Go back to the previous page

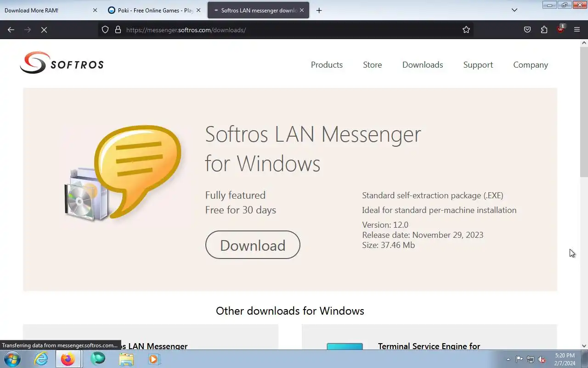(11, 30)
